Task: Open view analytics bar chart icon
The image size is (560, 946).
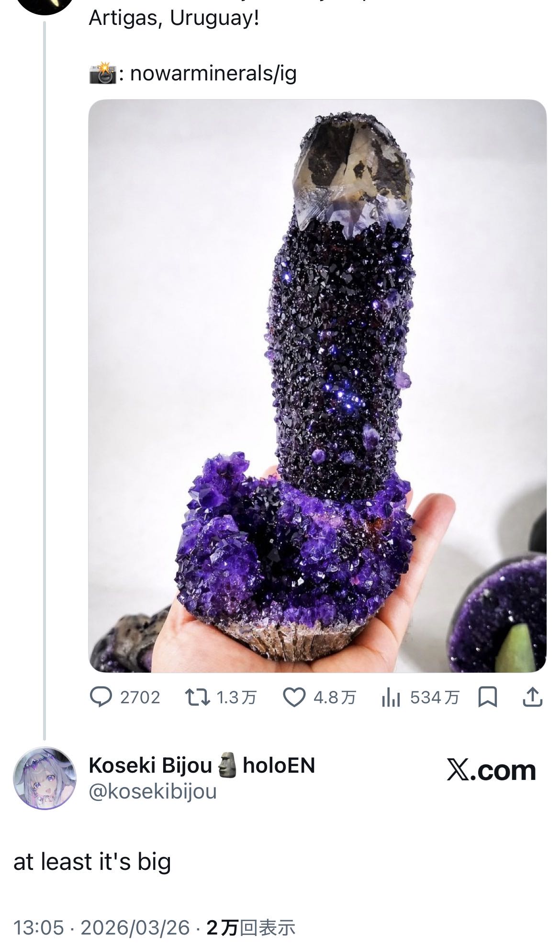Action: [391, 698]
